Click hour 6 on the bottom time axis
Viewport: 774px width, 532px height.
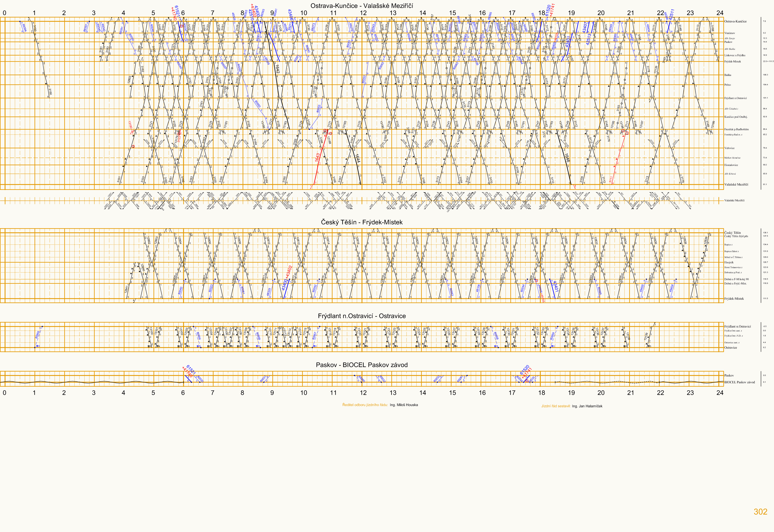[x=183, y=393]
